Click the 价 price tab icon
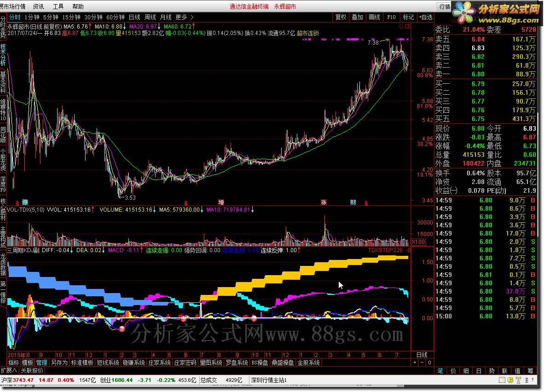The height and width of the screenshot is (392, 544). [453, 371]
